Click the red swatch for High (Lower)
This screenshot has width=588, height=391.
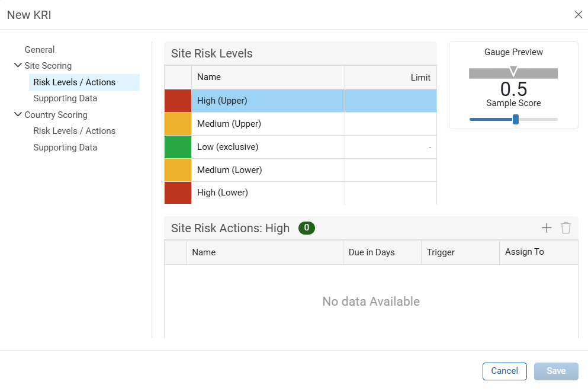coord(178,193)
